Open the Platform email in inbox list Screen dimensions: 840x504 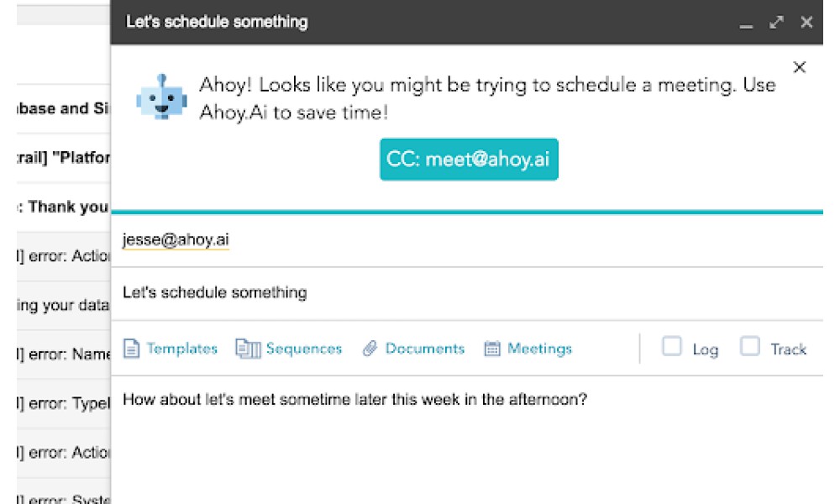pyautogui.click(x=63, y=157)
